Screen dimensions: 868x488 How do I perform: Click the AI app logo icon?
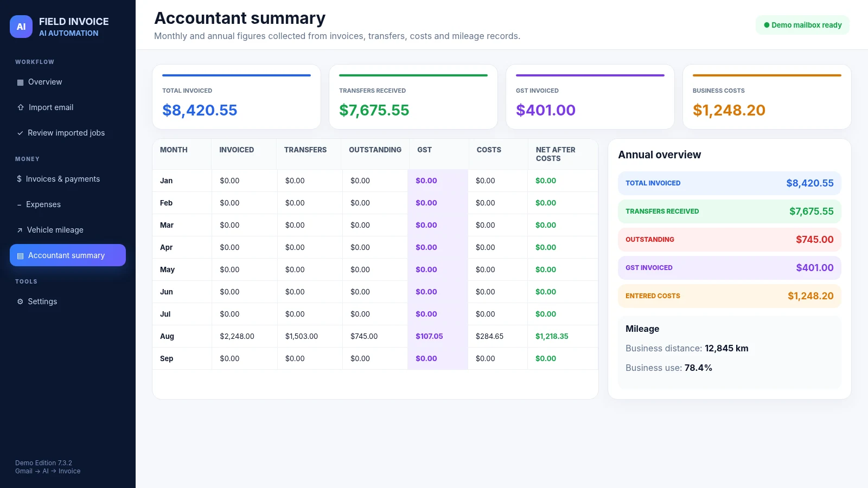21,27
